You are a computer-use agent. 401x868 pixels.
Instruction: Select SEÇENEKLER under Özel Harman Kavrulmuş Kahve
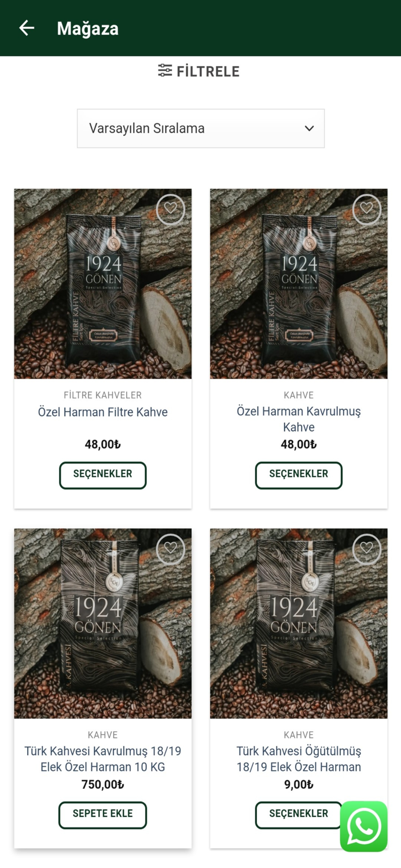(299, 475)
